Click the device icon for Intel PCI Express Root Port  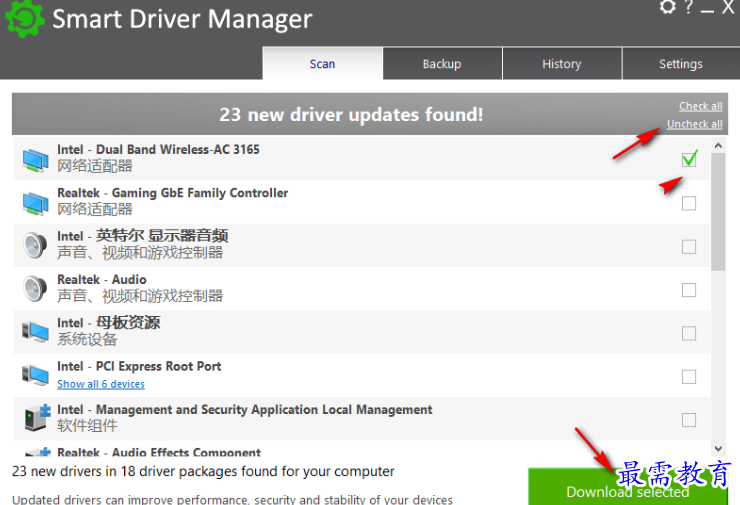35,375
